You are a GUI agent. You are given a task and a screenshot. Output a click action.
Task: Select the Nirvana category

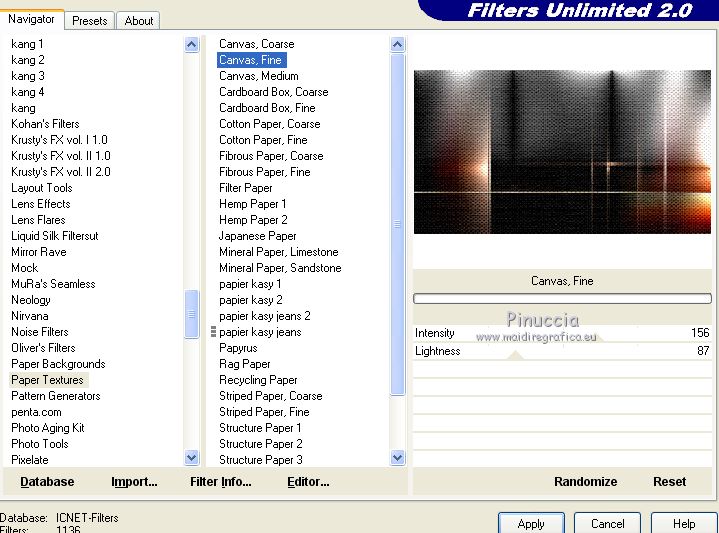29,316
